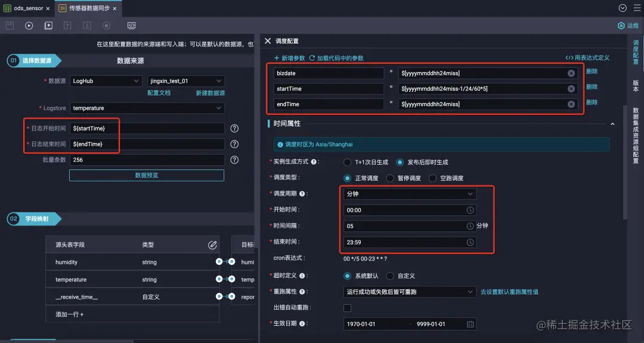Click help icon beside 批量条数
The width and height of the screenshot is (644, 343).
click(234, 160)
